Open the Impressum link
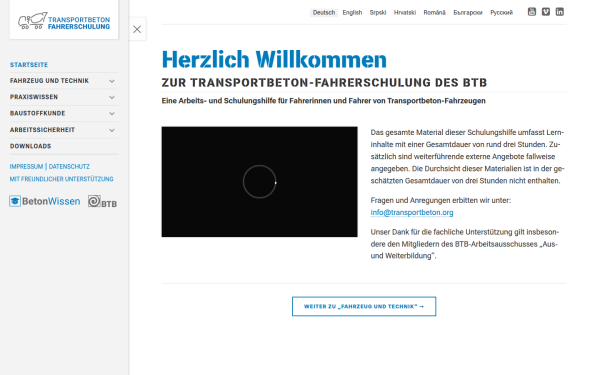This screenshot has width=600, height=375. (x=26, y=166)
